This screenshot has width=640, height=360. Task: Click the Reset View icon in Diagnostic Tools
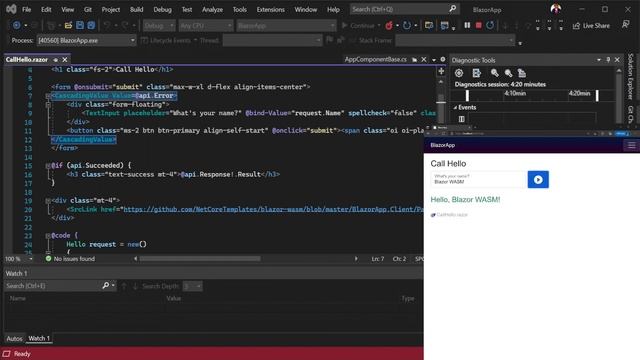(522, 73)
